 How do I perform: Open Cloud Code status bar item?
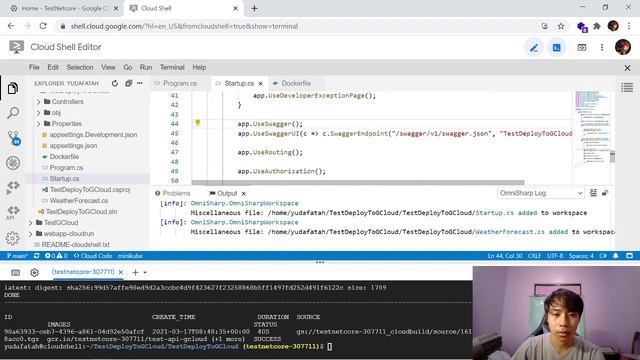tap(93, 256)
